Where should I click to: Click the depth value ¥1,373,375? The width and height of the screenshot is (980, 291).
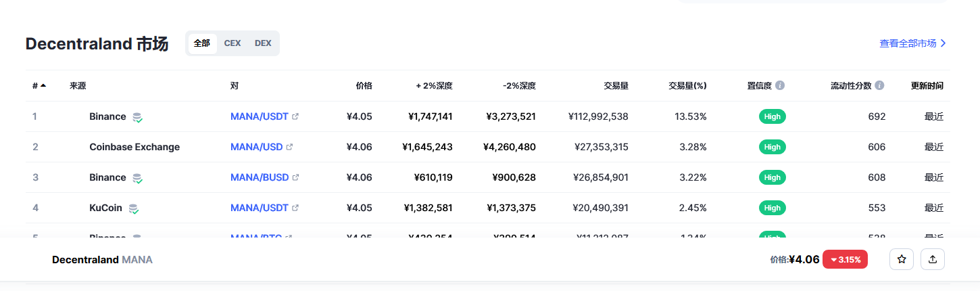[511, 208]
